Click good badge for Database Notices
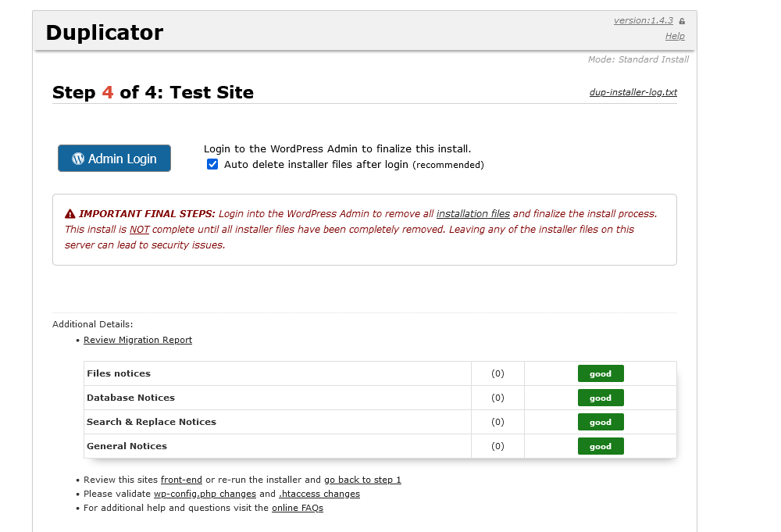The image size is (781, 532). pos(601,398)
